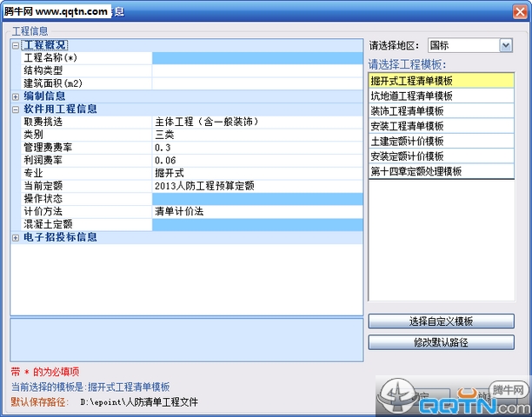
Task: Click the 管理费费率 value 0.3
Action: coord(257,148)
